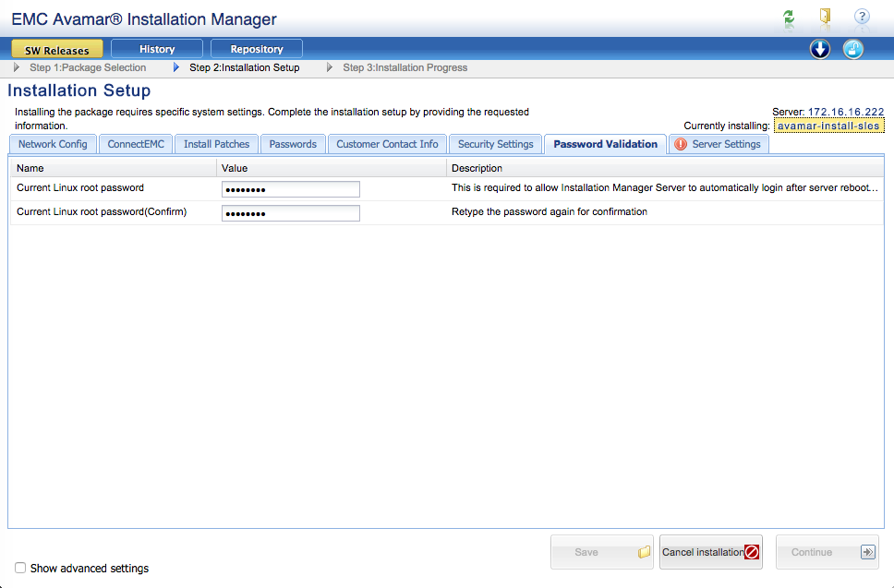The width and height of the screenshot is (894, 588).
Task: Click the blue download arrow icon
Action: click(x=820, y=50)
